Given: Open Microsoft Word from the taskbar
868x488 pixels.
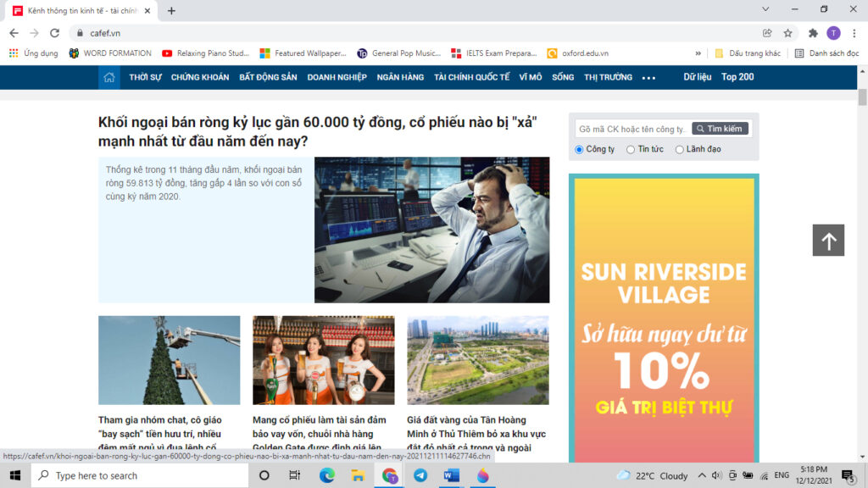Looking at the screenshot, I should [451, 475].
